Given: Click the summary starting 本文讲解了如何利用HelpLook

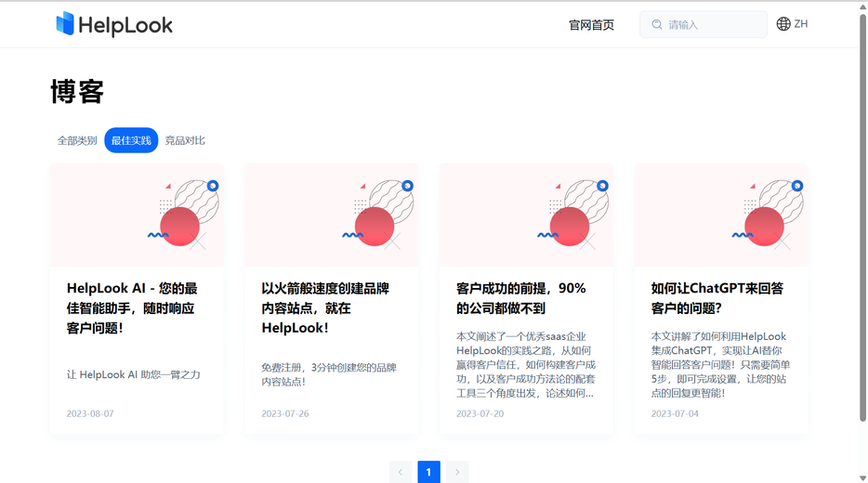Looking at the screenshot, I should click(x=721, y=365).
